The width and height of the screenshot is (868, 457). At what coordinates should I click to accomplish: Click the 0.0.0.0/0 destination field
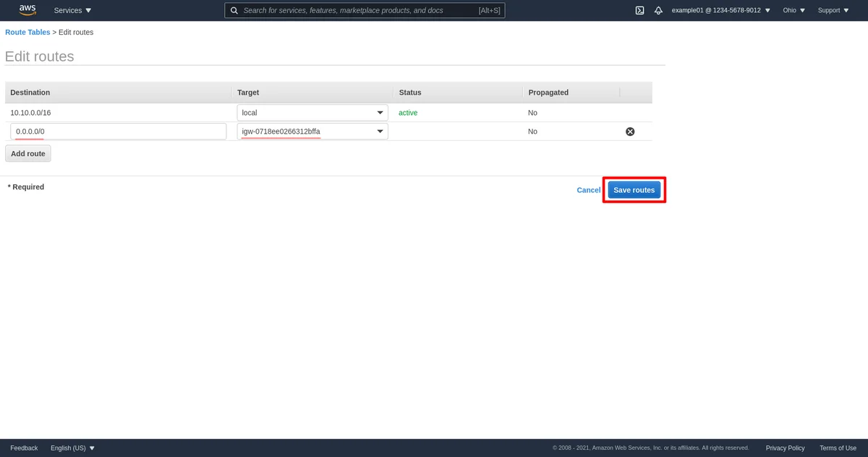click(119, 132)
